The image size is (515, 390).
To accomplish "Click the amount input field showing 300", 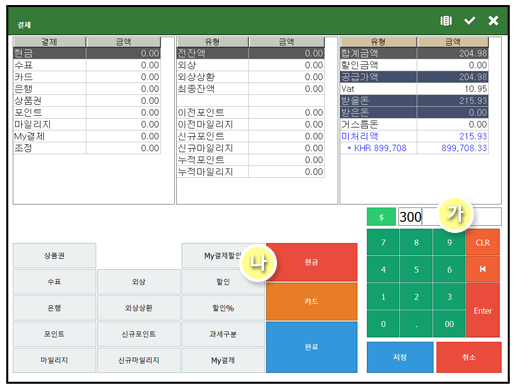I will pos(450,217).
